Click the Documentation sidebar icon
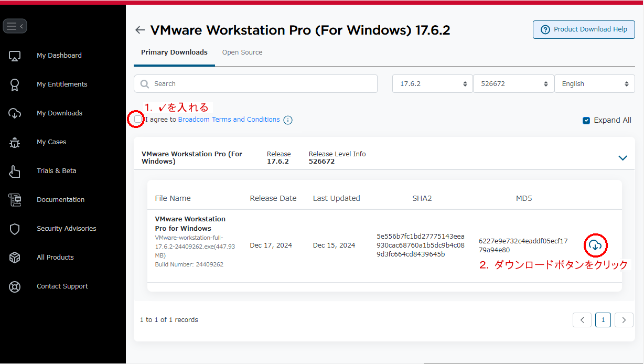 [x=15, y=200]
